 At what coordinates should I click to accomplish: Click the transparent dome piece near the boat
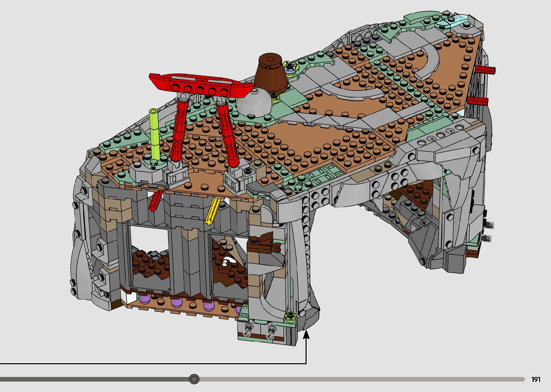click(254, 102)
